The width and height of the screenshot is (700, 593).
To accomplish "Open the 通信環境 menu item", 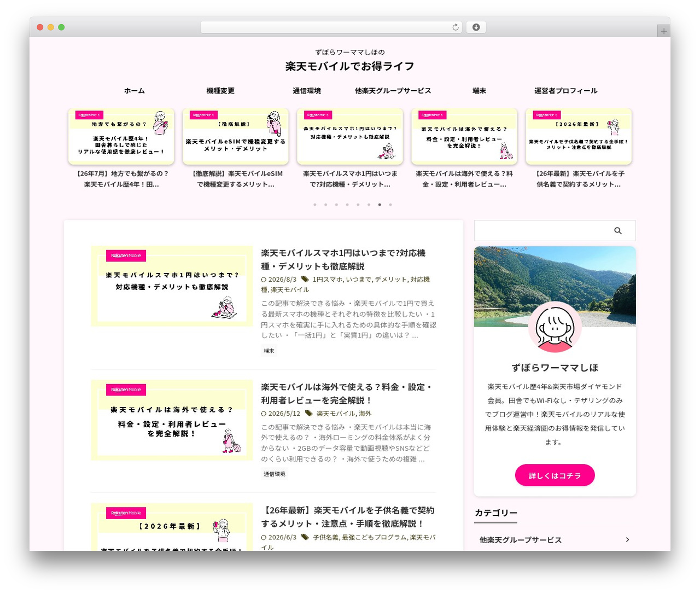I will (307, 91).
